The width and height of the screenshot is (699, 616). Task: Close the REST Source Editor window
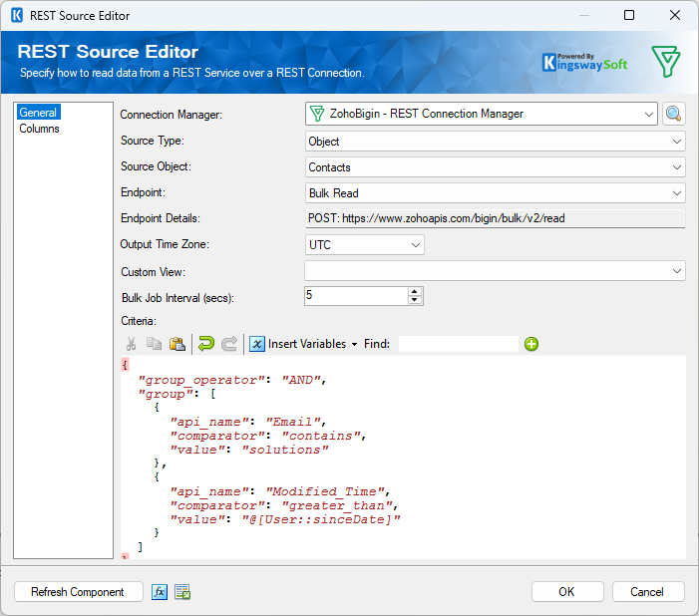click(x=675, y=15)
